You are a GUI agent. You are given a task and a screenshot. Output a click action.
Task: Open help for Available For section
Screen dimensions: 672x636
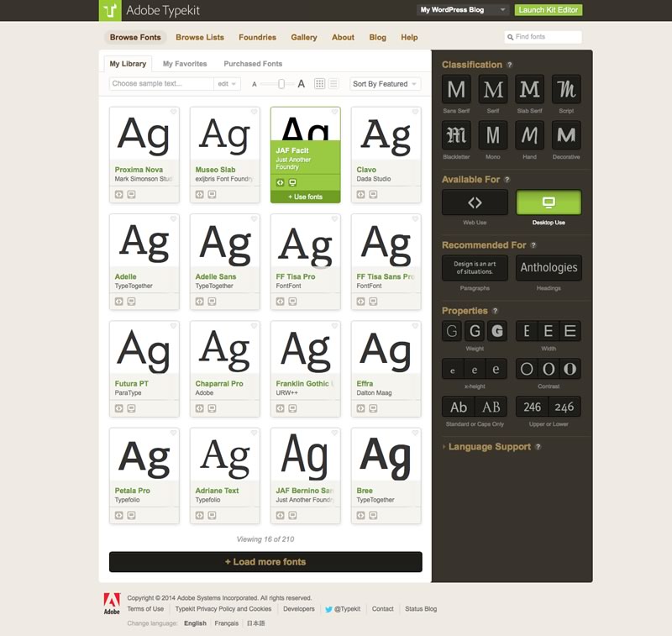click(507, 180)
